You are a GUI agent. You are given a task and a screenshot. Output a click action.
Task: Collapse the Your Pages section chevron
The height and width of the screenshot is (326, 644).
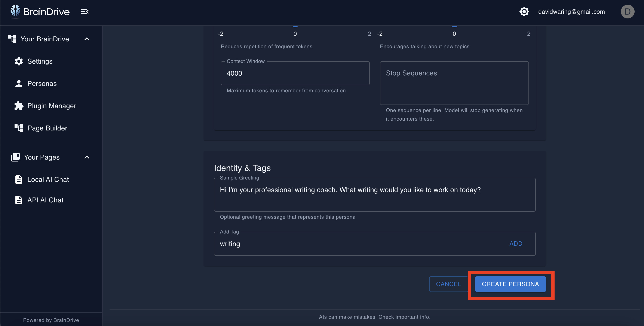click(87, 157)
